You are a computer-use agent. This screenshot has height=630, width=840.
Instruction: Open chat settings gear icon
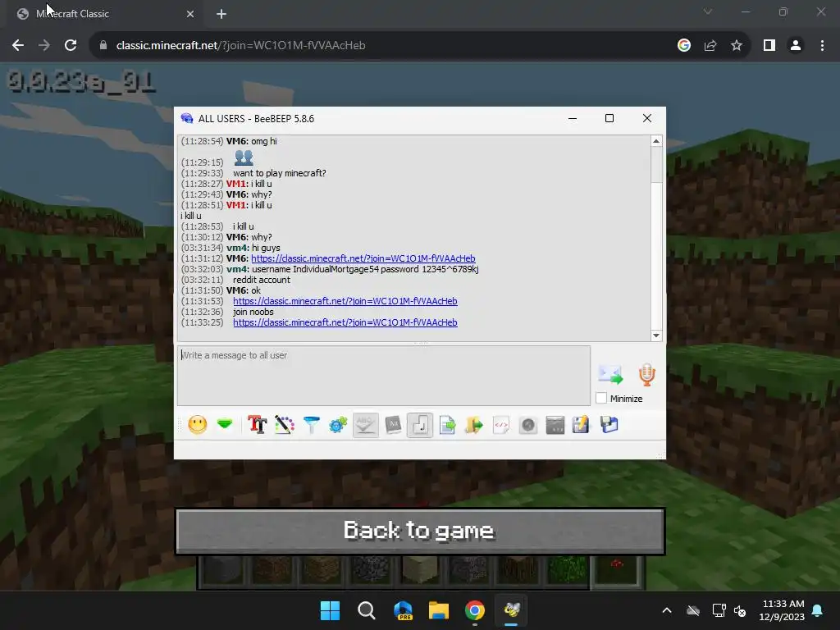(x=338, y=426)
